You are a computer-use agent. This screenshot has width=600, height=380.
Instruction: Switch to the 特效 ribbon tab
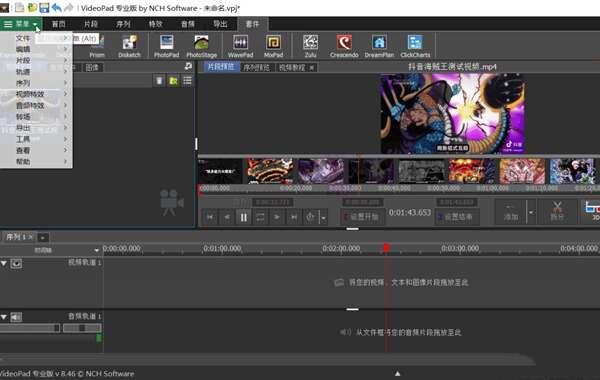click(155, 24)
